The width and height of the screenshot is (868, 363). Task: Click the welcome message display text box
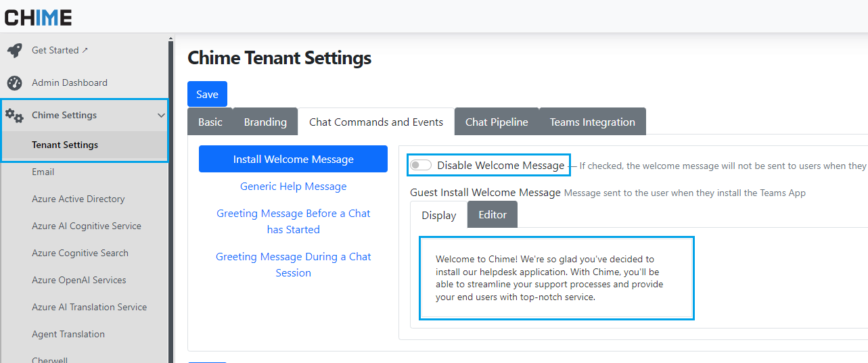[556, 278]
